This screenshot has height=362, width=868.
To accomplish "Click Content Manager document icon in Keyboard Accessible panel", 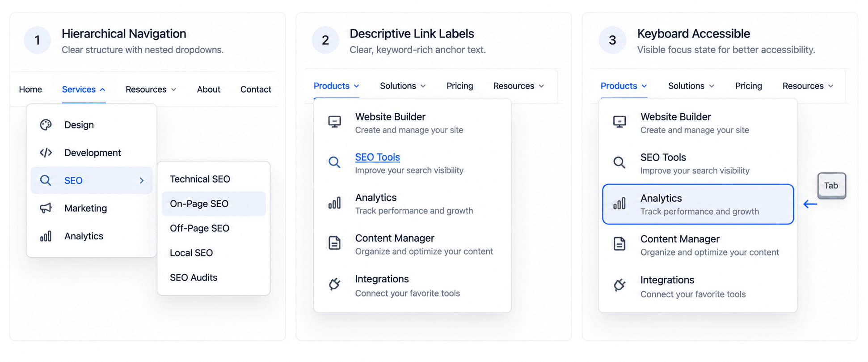I will click(619, 244).
